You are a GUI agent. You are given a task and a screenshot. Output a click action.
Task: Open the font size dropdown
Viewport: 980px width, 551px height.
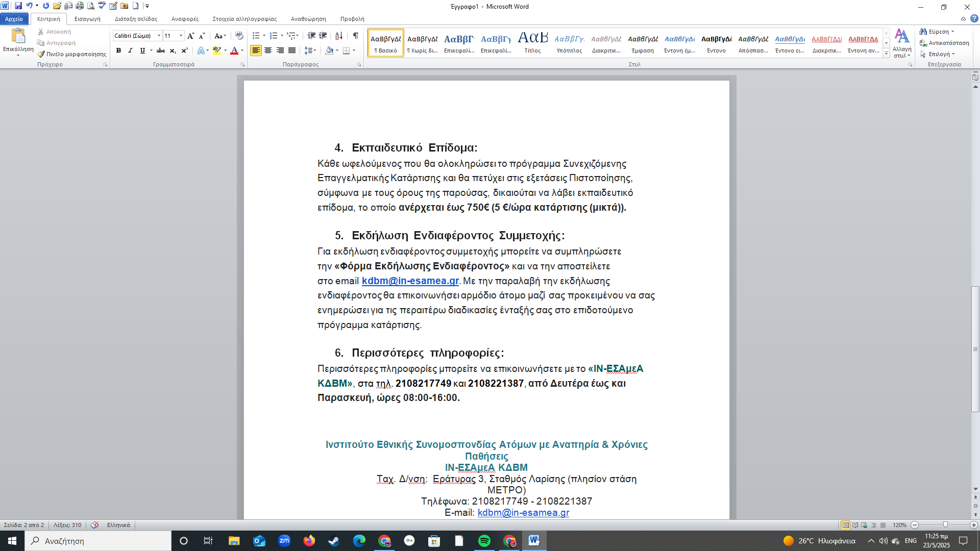(x=181, y=36)
